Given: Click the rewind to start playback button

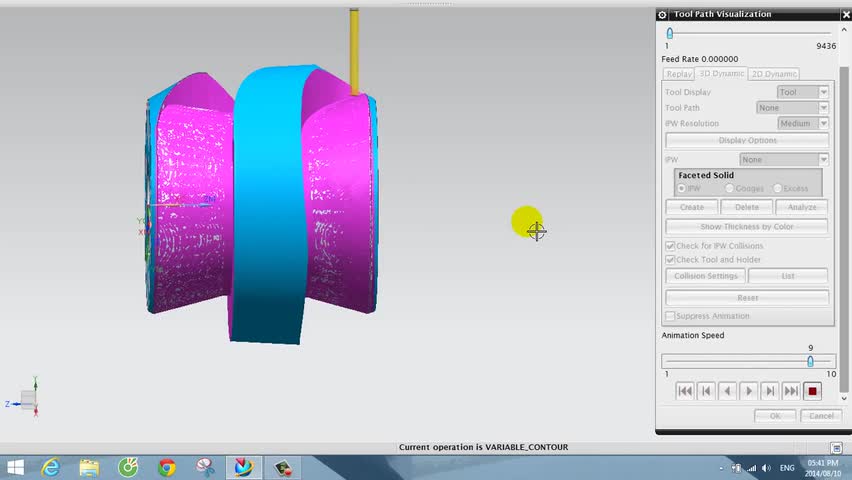Looking at the screenshot, I should (x=685, y=391).
